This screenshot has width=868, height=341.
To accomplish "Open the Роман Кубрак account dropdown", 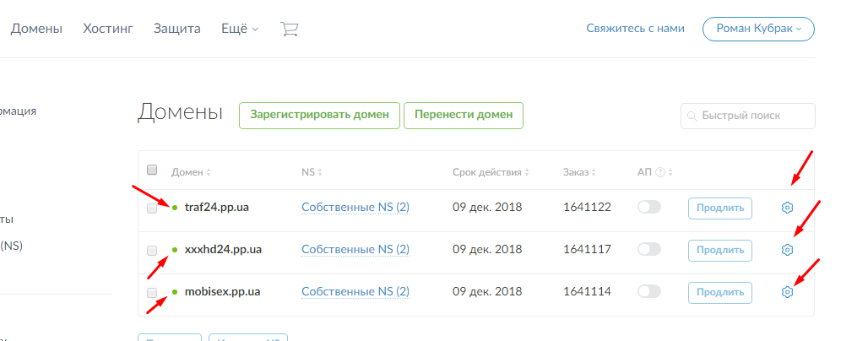I will click(758, 28).
